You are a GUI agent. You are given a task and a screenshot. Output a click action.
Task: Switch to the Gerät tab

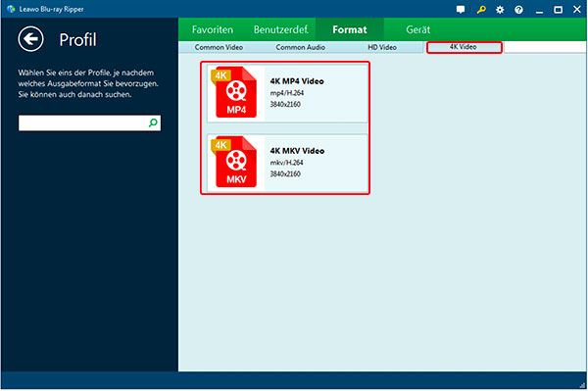coord(418,29)
